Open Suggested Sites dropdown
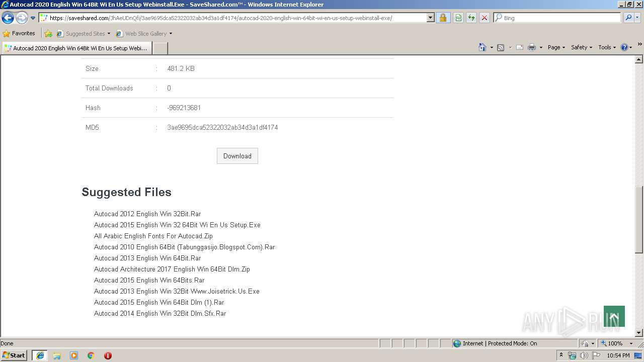 [84, 34]
